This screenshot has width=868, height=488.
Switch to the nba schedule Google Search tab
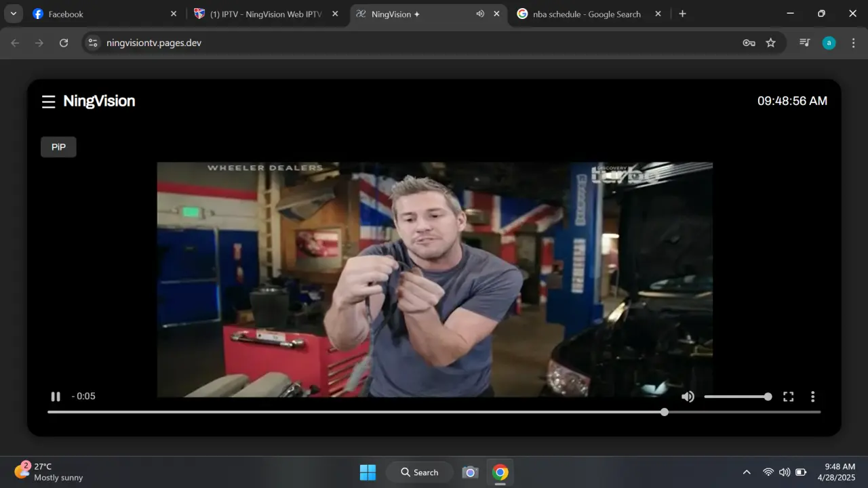click(x=589, y=14)
